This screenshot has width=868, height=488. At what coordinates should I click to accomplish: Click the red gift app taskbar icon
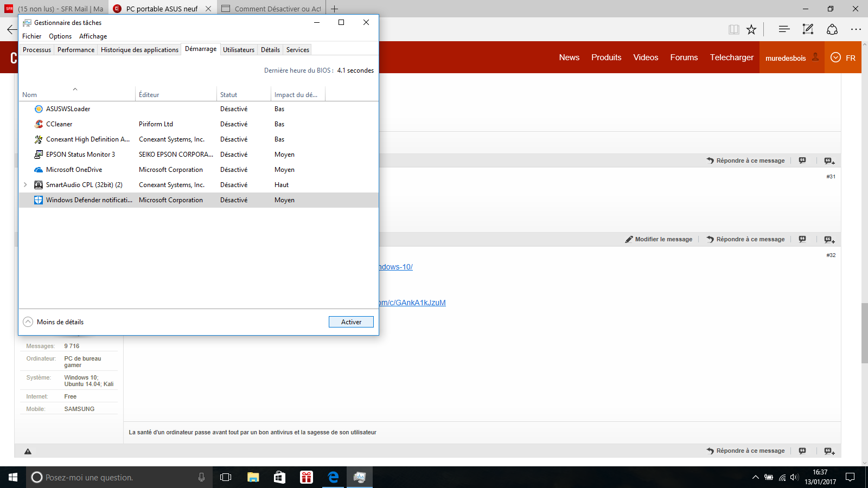click(x=307, y=477)
